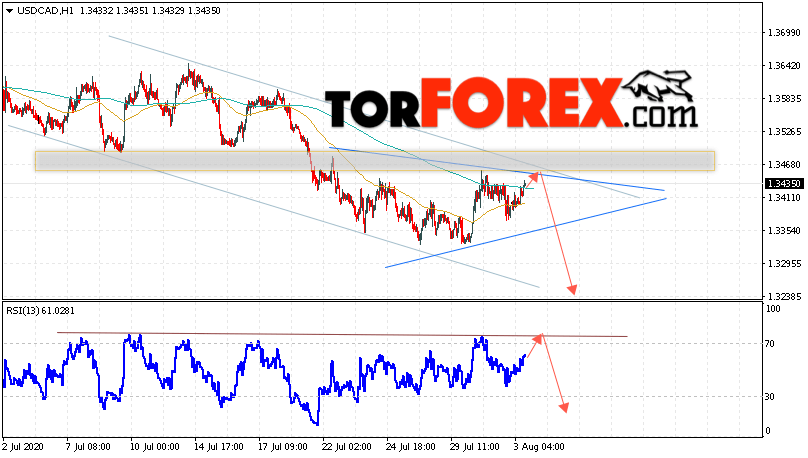Click the USDCAD,H1 symbol label
This screenshot has width=808, height=458.
click(x=45, y=11)
